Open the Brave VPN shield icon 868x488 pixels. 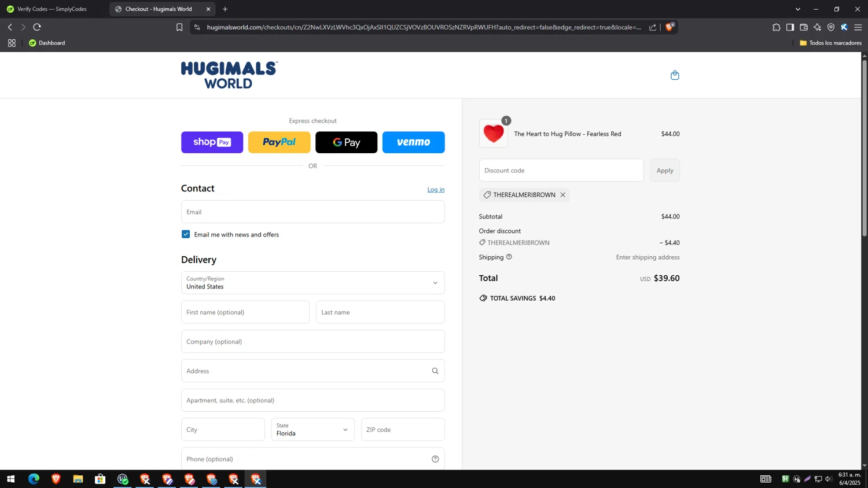pos(831,27)
